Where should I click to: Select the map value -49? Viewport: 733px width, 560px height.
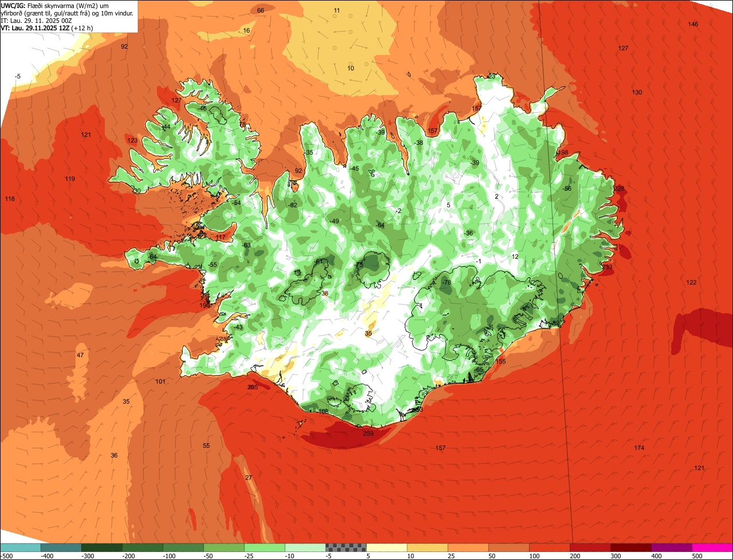334,222
